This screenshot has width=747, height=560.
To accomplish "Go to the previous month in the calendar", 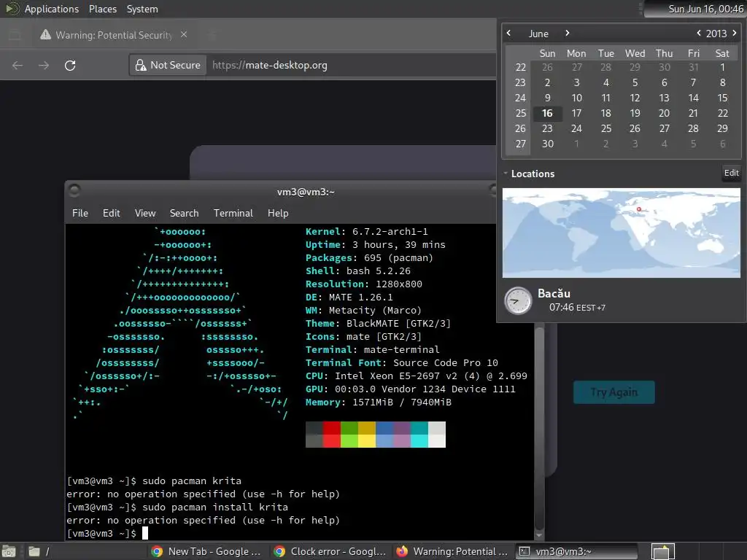I will 508,33.
